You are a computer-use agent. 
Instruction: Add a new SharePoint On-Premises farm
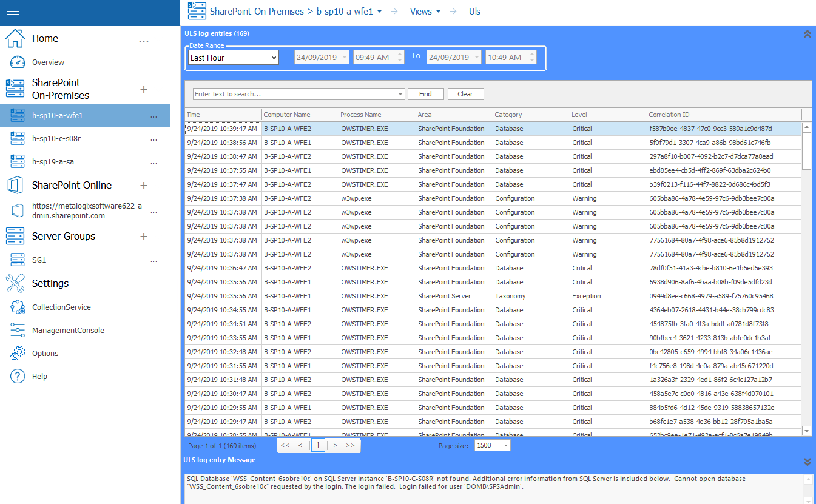pyautogui.click(x=144, y=89)
